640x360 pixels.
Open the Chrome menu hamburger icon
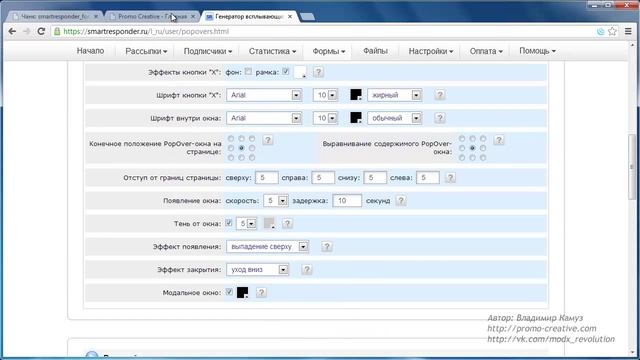tap(628, 31)
